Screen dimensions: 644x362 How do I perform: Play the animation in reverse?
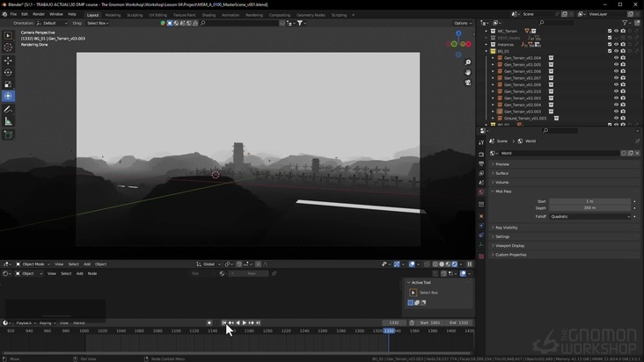(x=238, y=322)
